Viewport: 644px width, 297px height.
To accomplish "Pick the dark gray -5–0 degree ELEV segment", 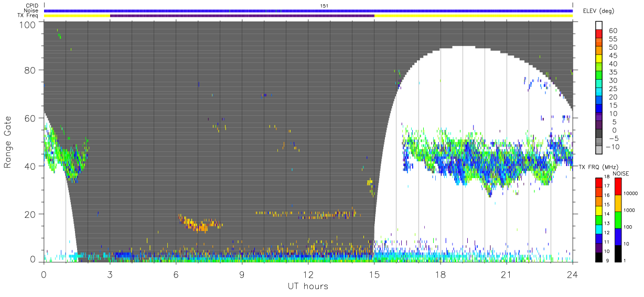I will coord(599,134).
